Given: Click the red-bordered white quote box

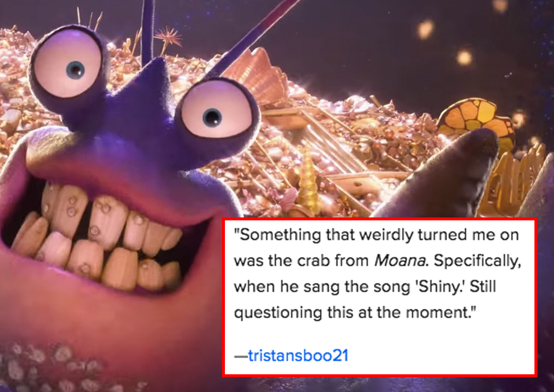Looking at the screenshot, I should [380, 297].
